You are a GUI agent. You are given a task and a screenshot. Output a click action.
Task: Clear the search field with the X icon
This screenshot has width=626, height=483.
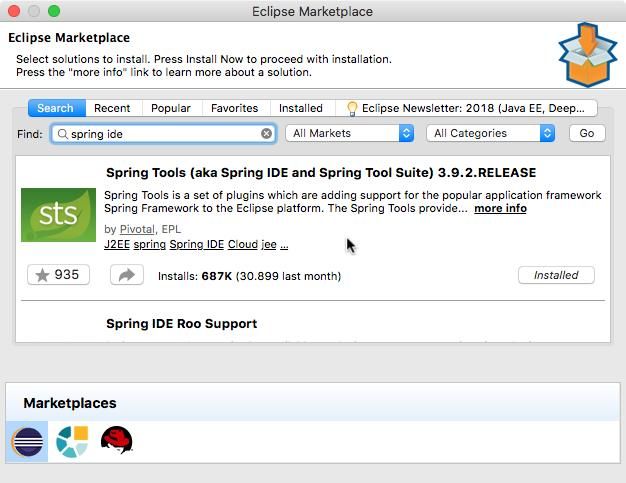[x=267, y=133]
